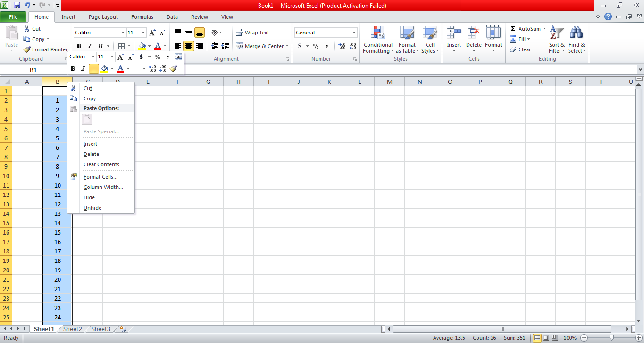This screenshot has width=644, height=343.
Task: Open Conditional Formatting in Styles group
Action: [x=378, y=40]
